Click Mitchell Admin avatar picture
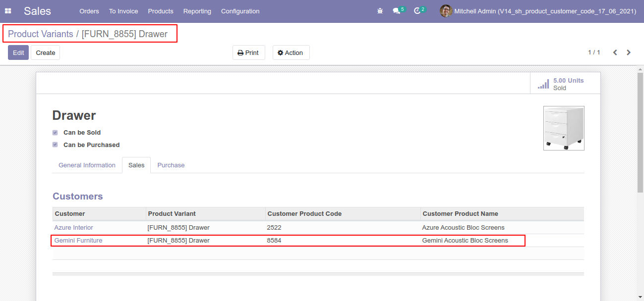The height and width of the screenshot is (301, 644). (446, 11)
